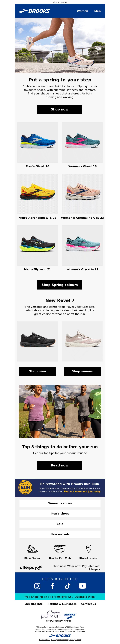This screenshot has height=644, width=120.
Task: Follow Find out more and join today link
Action: (x=82, y=491)
